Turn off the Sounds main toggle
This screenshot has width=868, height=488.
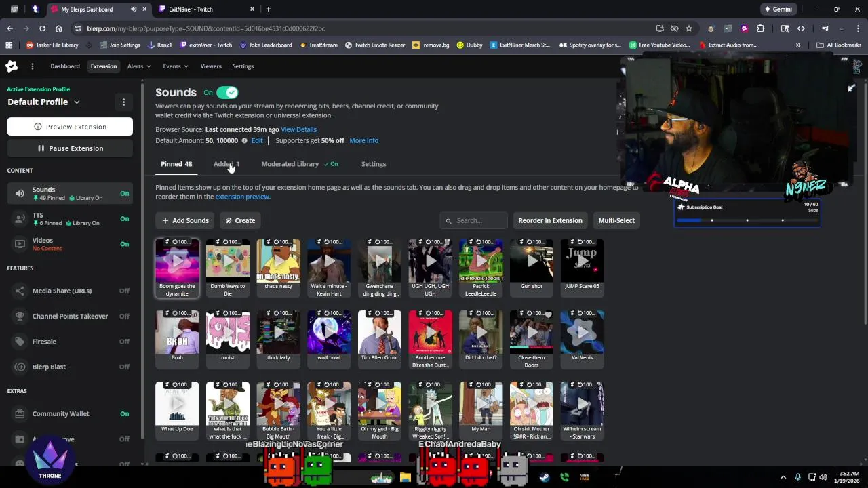pos(227,93)
